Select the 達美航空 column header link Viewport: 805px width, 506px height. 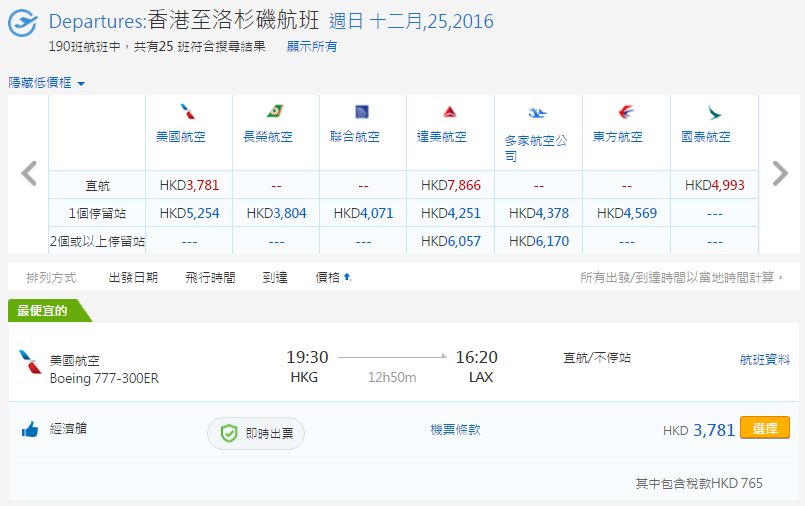click(x=442, y=137)
